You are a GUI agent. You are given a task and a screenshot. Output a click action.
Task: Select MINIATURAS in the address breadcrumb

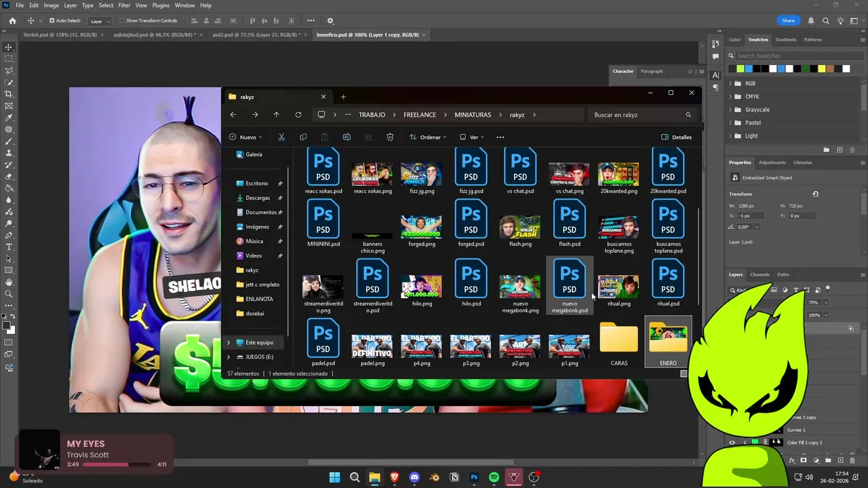[x=473, y=115]
